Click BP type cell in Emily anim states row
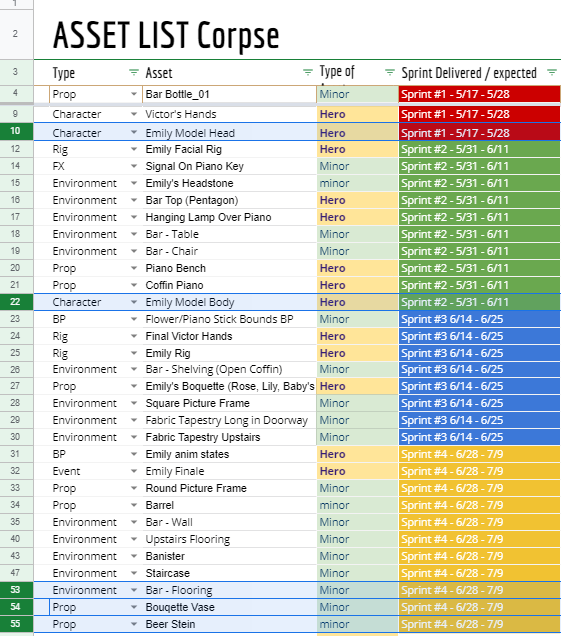Image resolution: width=561 pixels, height=636 pixels. pos(96,454)
